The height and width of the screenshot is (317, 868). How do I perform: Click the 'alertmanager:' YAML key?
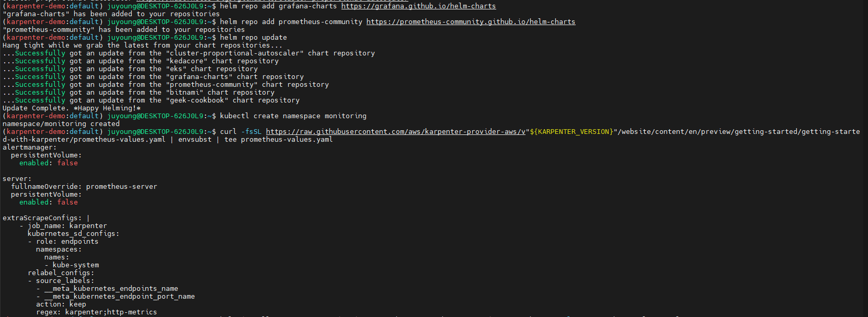(x=30, y=148)
